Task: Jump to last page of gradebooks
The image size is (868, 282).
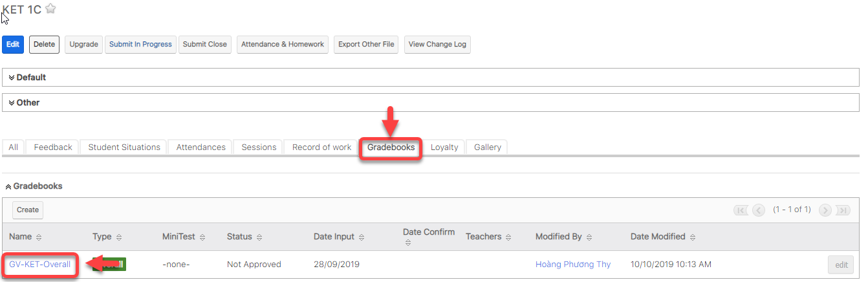Action: 842,210
